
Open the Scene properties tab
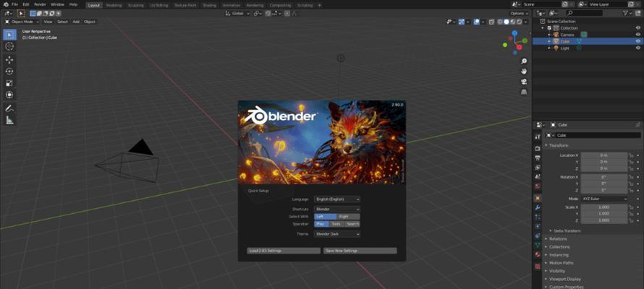pos(538,177)
